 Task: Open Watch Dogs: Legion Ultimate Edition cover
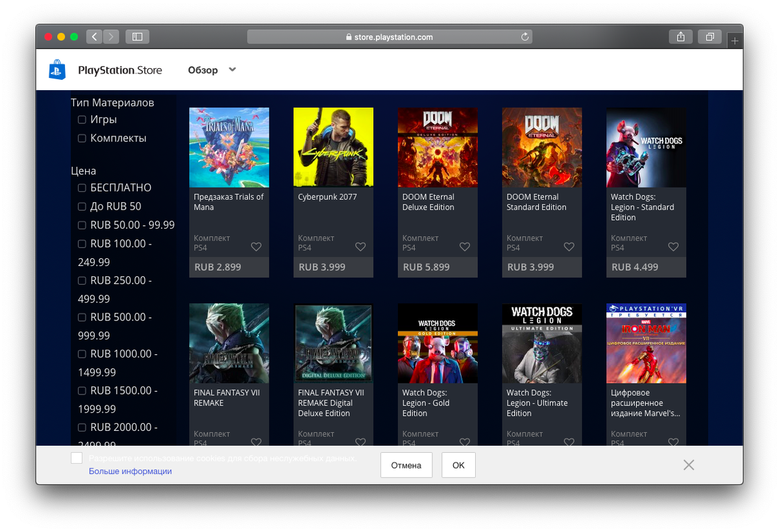pos(542,343)
